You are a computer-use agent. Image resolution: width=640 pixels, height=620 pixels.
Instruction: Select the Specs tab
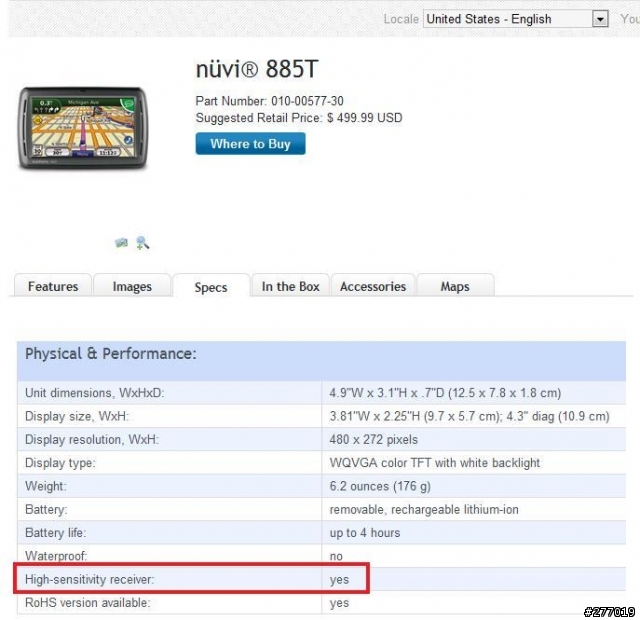pos(211,287)
